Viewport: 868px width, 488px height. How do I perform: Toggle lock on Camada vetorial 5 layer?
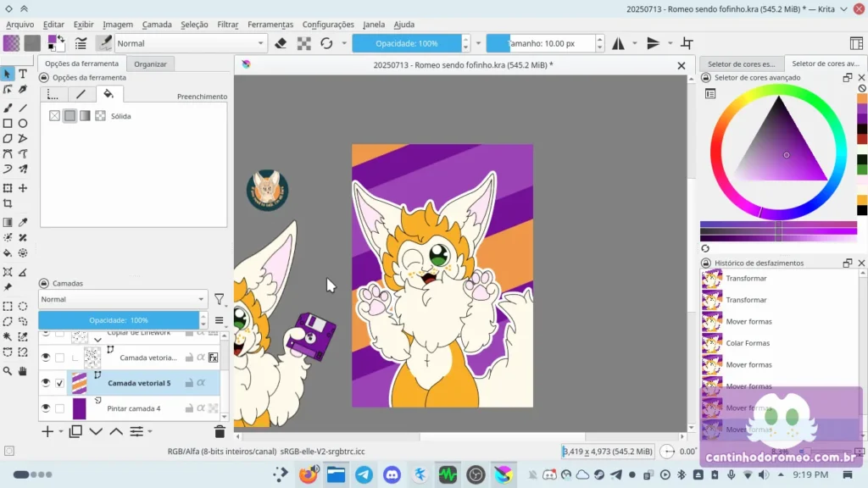click(x=189, y=383)
